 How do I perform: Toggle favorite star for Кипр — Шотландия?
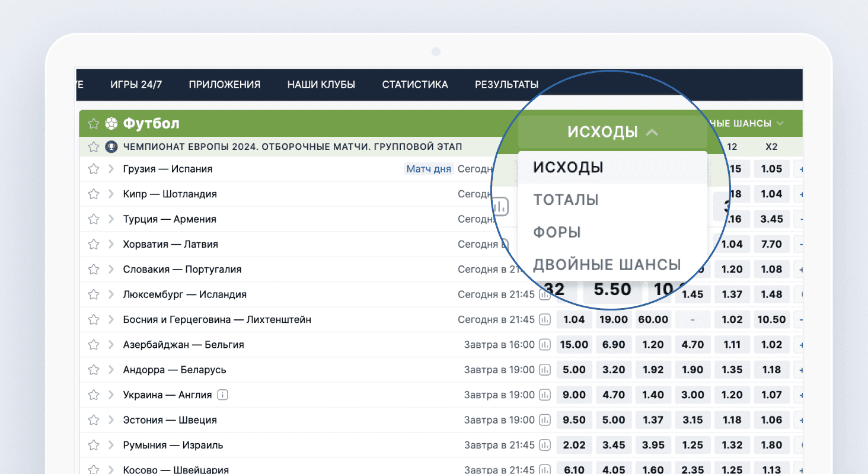click(x=93, y=194)
